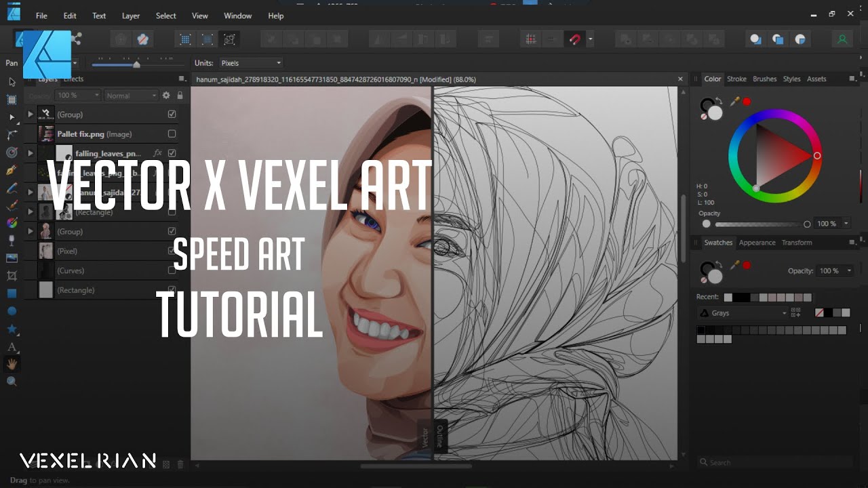Switch to the Stroke tab
The image size is (868, 488).
pyautogui.click(x=736, y=79)
